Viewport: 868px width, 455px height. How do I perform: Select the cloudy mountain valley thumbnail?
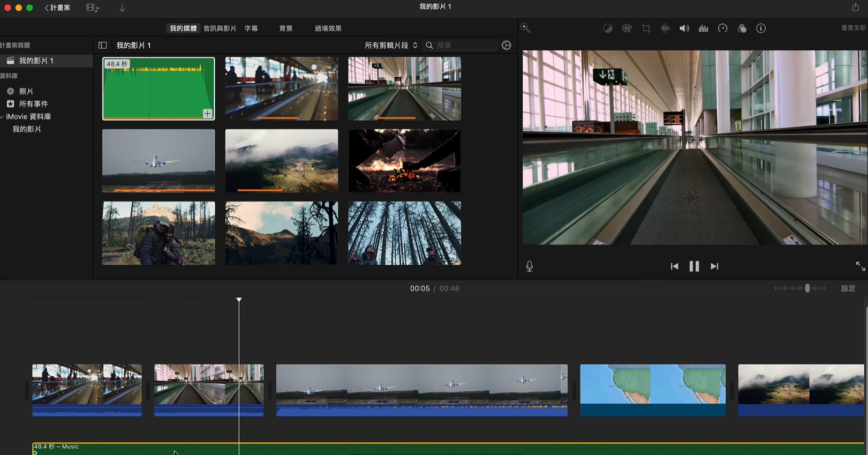pyautogui.click(x=282, y=161)
